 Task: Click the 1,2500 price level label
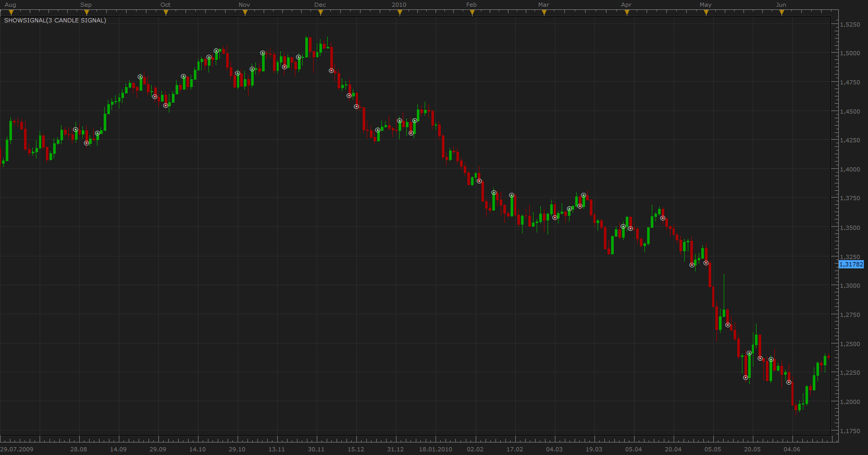pyautogui.click(x=850, y=344)
